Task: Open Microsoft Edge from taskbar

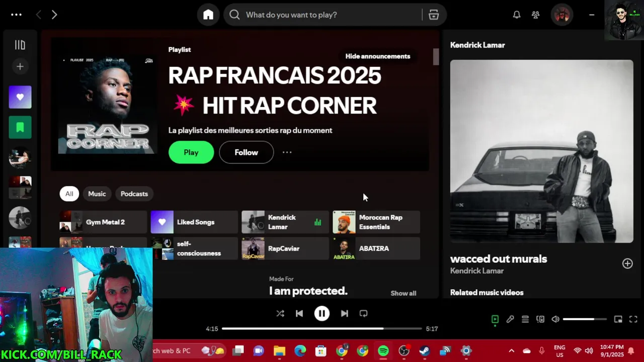Action: point(300,351)
